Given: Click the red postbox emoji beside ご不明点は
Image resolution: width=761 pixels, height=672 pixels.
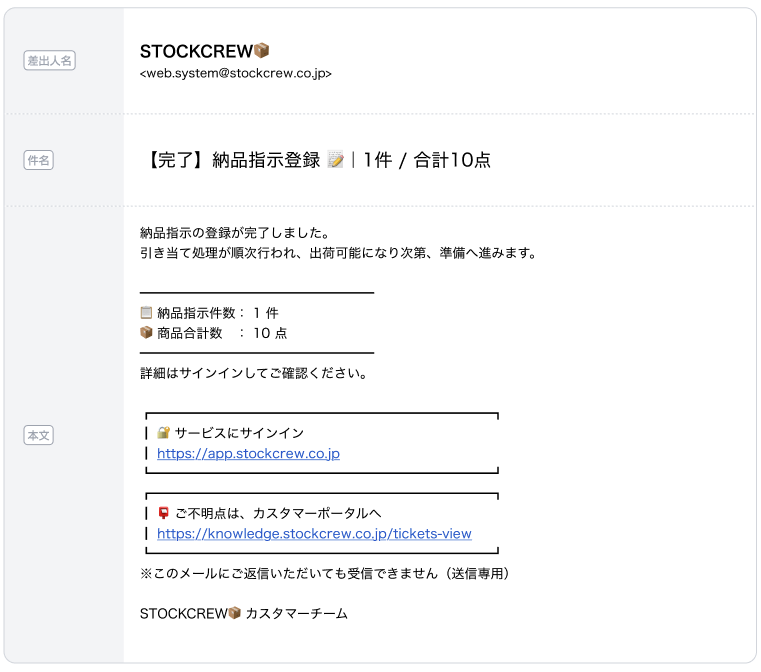Looking at the screenshot, I should point(164,513).
